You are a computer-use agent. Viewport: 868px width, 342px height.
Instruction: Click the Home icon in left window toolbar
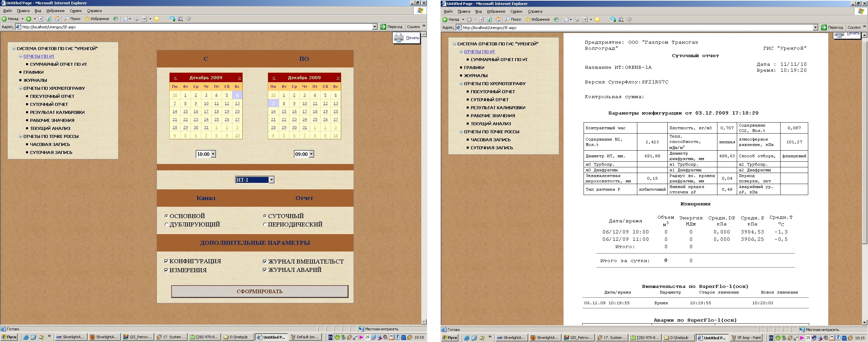(x=57, y=19)
